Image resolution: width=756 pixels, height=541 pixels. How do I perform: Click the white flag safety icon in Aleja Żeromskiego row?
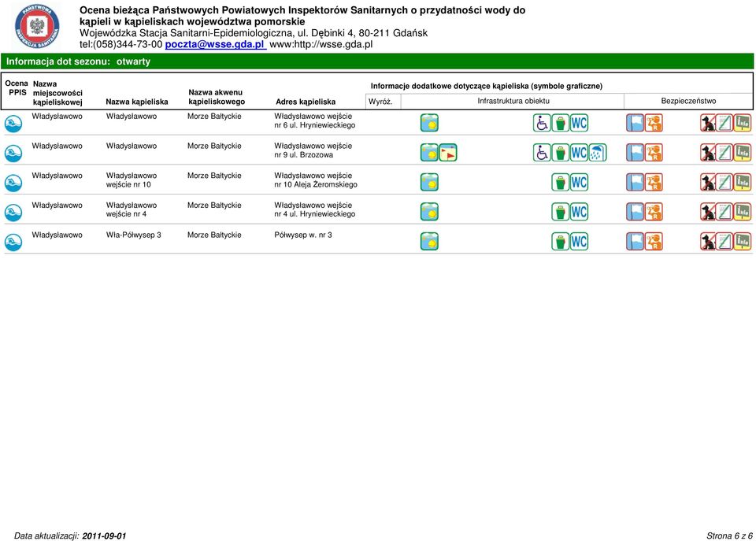(x=635, y=182)
